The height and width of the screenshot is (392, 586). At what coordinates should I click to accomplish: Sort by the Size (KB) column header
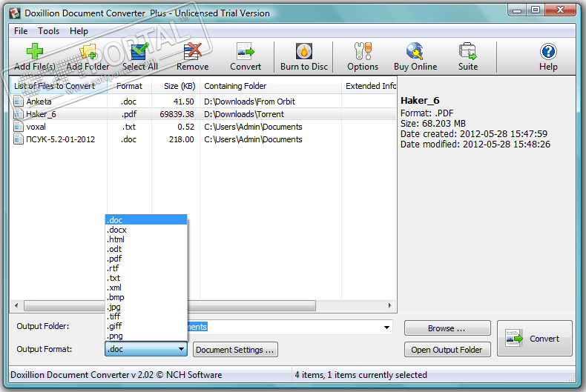176,86
